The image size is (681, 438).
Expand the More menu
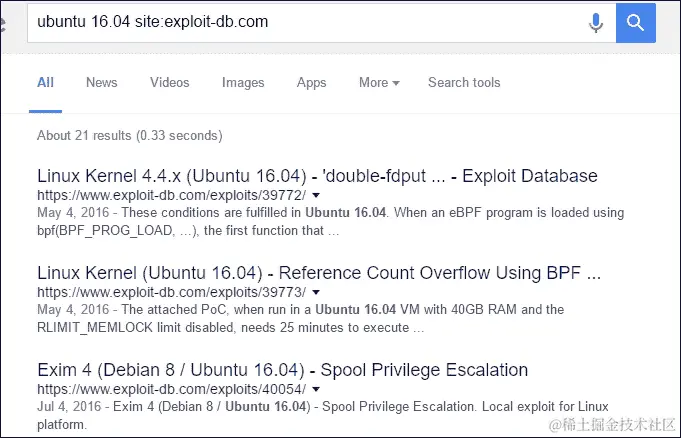379,82
